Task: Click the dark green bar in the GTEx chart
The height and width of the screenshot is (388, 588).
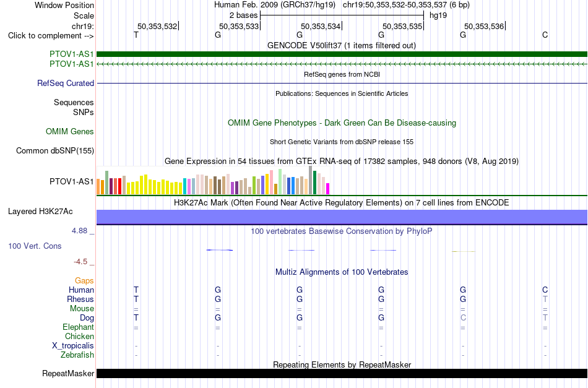Action: click(x=315, y=183)
